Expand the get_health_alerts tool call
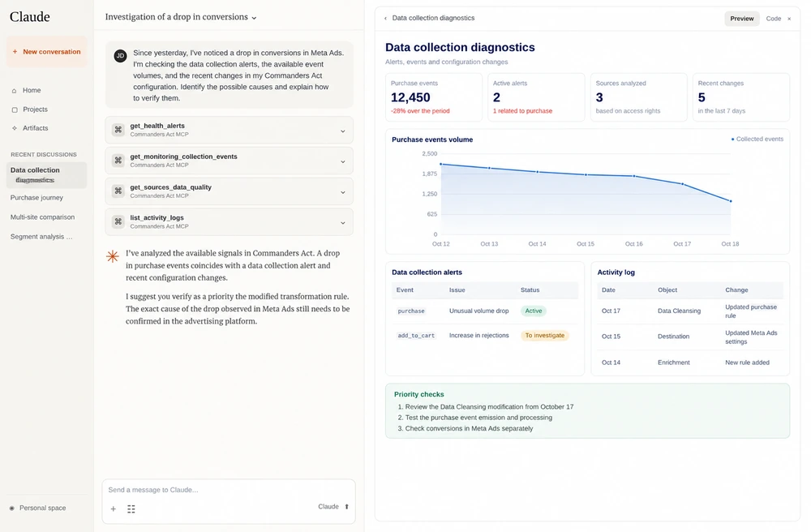 click(342, 131)
